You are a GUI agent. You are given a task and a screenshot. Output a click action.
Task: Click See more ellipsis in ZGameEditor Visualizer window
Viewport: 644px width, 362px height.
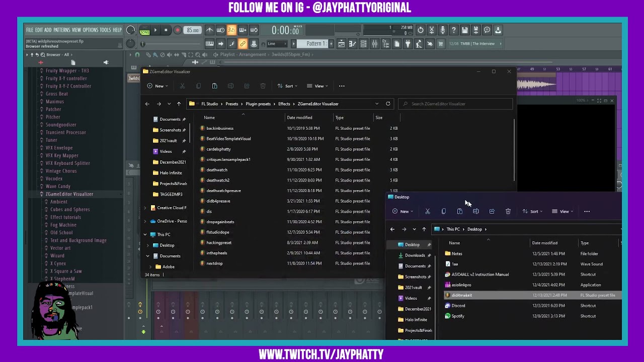point(342,86)
